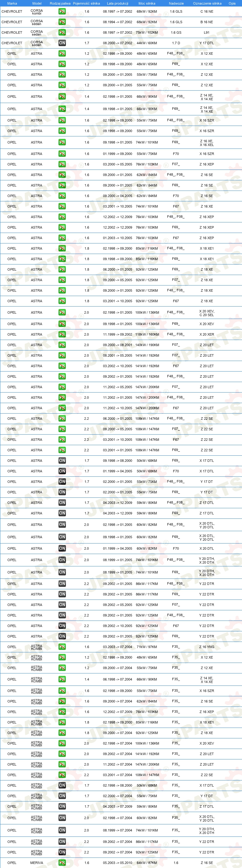Click the Oznaczenie silnika column header

point(207,3)
